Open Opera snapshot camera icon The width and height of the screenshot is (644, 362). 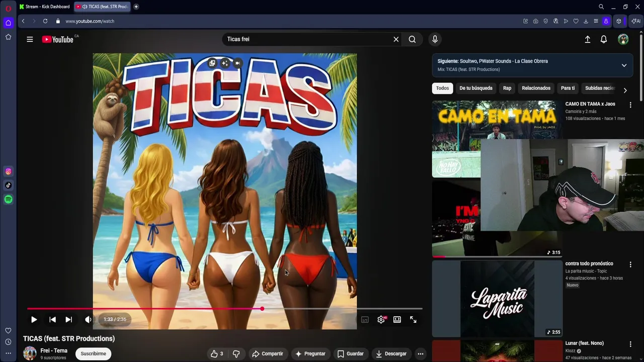535,21
